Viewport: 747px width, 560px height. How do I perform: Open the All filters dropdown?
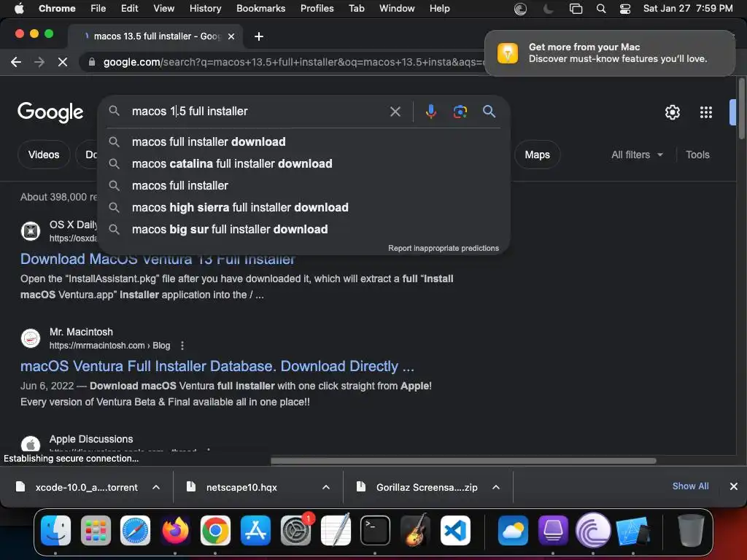(x=637, y=155)
